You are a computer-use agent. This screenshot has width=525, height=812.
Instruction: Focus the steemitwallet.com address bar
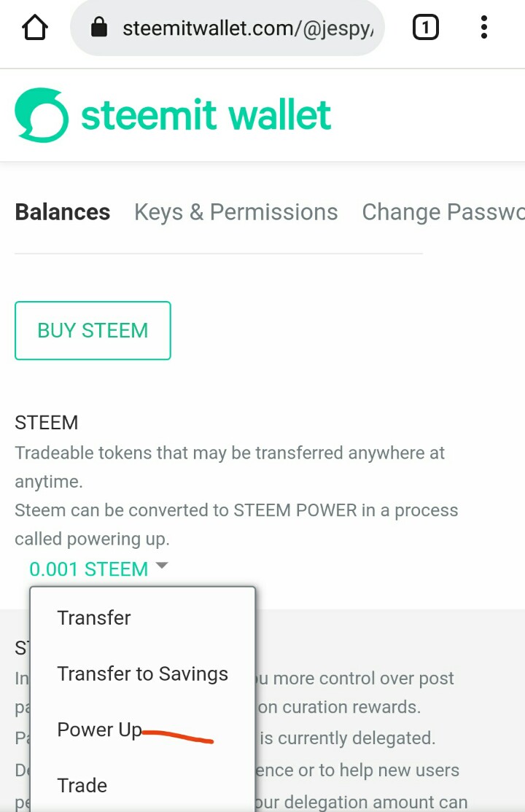[x=246, y=28]
